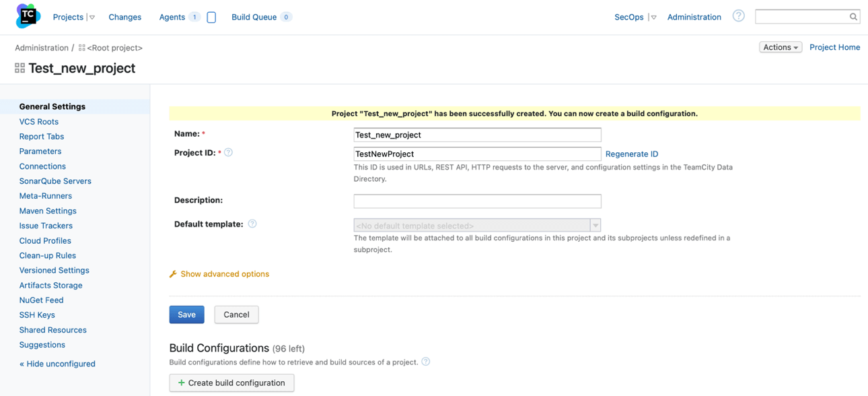Open Issue Trackers settings
Screen dimensions: 868x396
click(x=46, y=226)
